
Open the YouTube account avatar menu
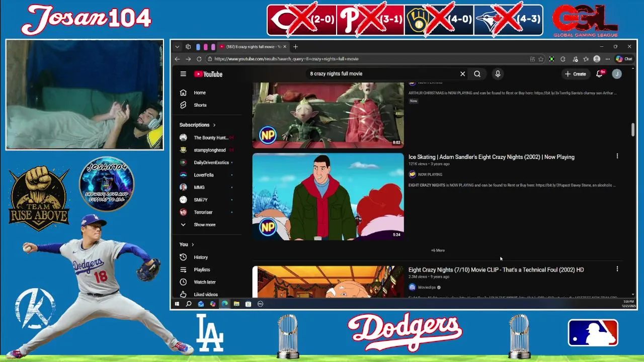[617, 74]
